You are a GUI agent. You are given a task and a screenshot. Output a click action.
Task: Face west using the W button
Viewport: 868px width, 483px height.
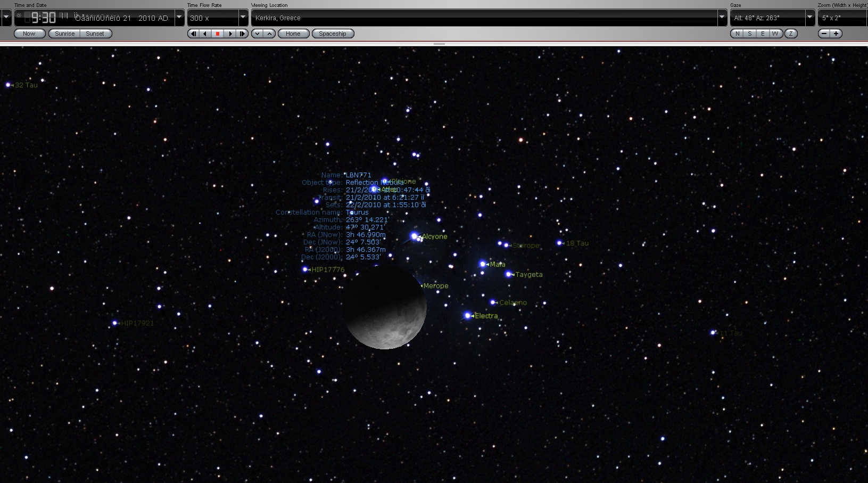tap(775, 34)
